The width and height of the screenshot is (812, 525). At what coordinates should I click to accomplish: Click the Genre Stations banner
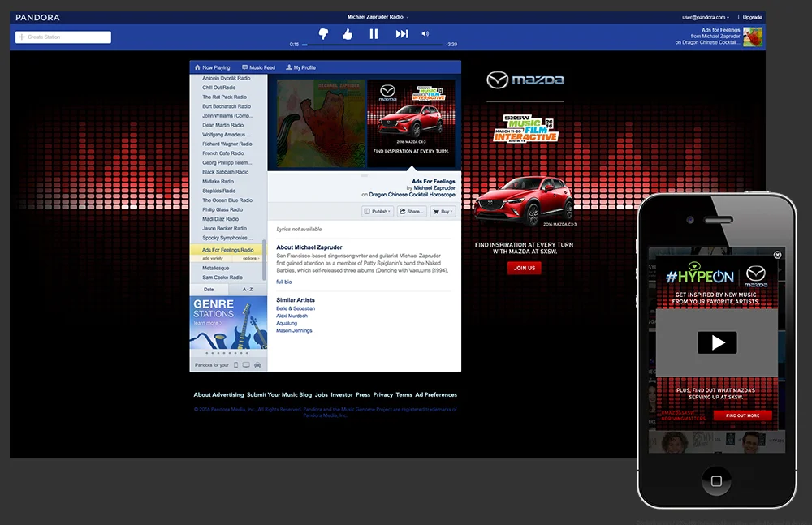(228, 321)
